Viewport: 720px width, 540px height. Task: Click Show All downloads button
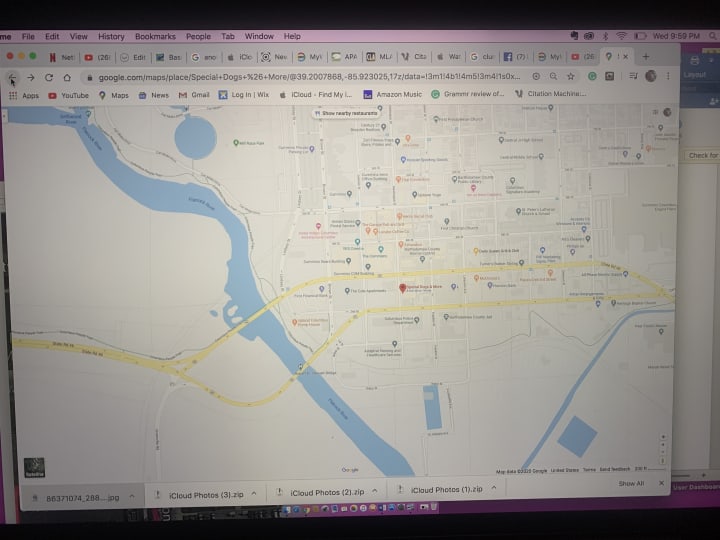tap(631, 484)
